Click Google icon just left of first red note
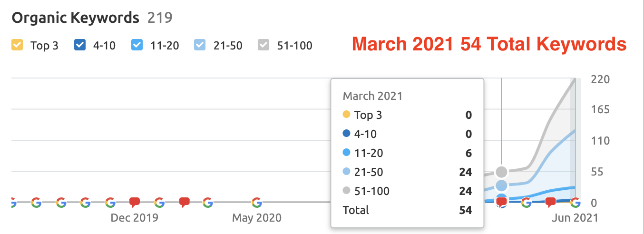The width and height of the screenshot is (644, 234). [110, 203]
